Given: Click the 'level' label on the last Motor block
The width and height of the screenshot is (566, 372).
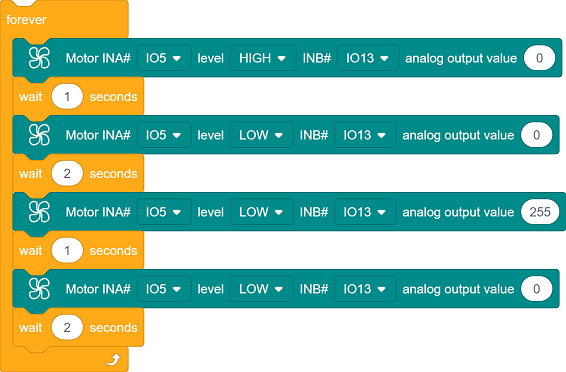Looking at the screenshot, I should tap(210, 289).
